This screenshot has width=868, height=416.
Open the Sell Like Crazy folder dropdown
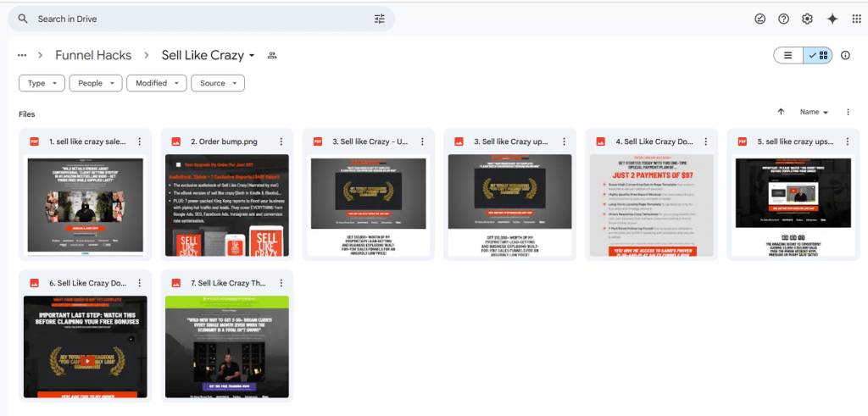(x=209, y=55)
